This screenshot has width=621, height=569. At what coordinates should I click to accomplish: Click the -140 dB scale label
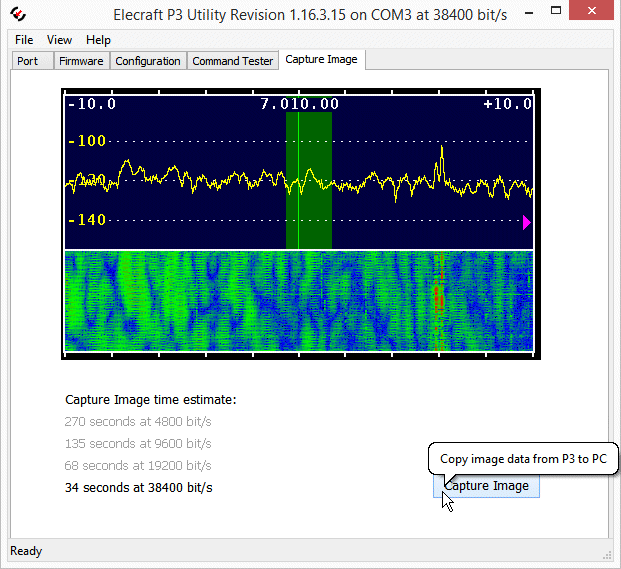[x=87, y=220]
